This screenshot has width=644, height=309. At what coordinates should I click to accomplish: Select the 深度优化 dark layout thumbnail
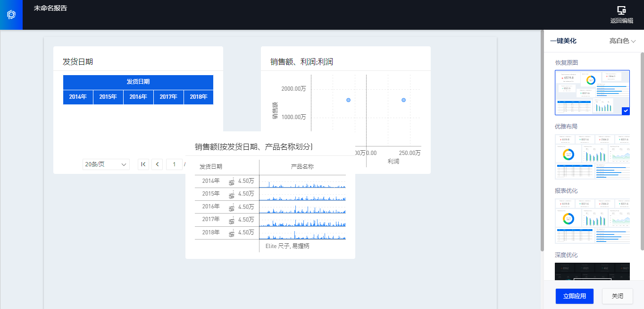(592, 272)
